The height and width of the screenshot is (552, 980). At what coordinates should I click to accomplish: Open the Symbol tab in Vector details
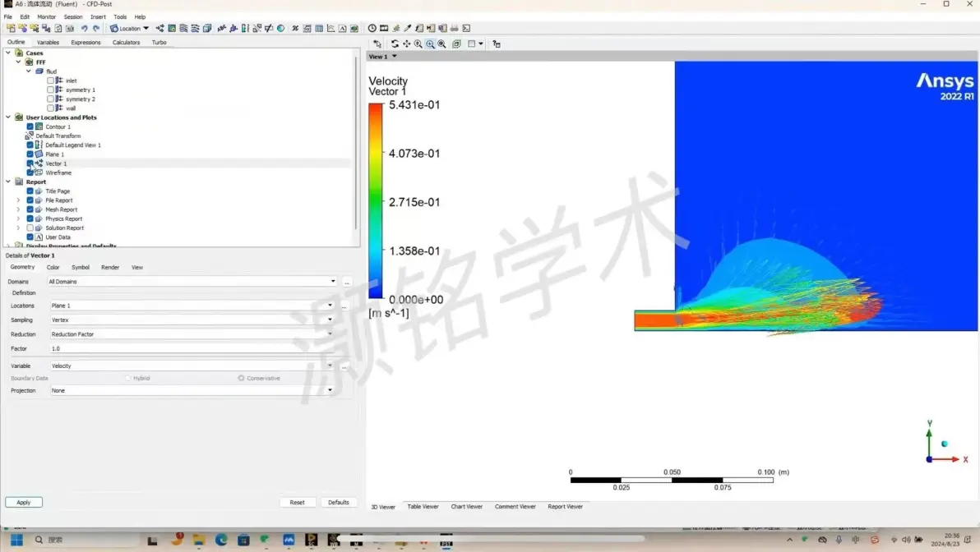(x=80, y=267)
